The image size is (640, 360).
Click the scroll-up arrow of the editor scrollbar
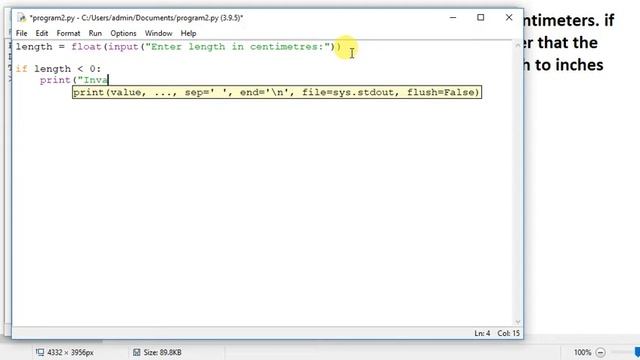pos(518,45)
